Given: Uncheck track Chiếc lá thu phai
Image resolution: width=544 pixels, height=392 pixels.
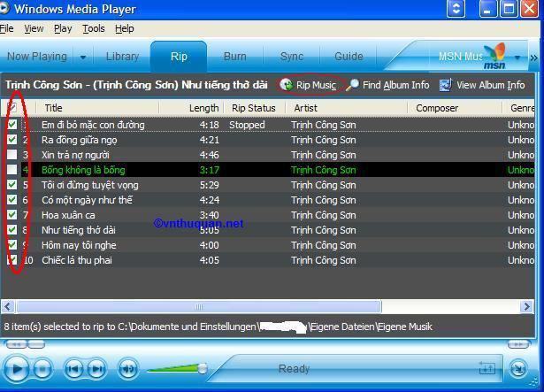Looking at the screenshot, I should pos(12,260).
